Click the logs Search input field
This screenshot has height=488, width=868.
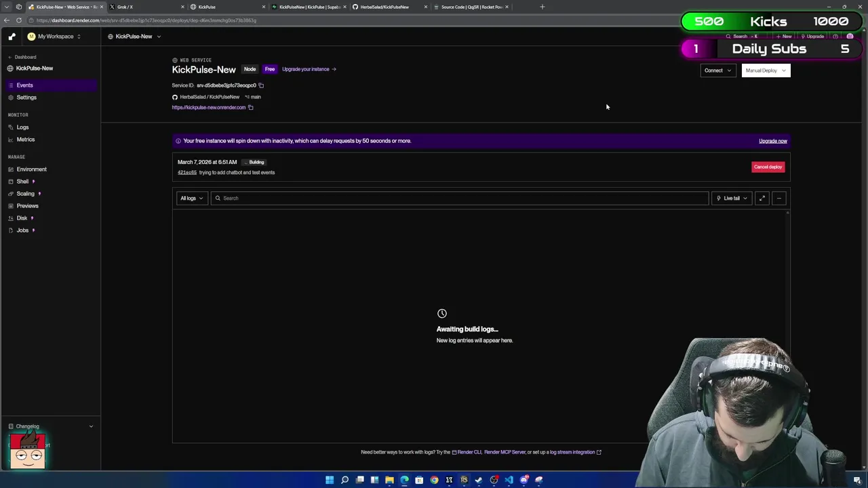pos(460,198)
